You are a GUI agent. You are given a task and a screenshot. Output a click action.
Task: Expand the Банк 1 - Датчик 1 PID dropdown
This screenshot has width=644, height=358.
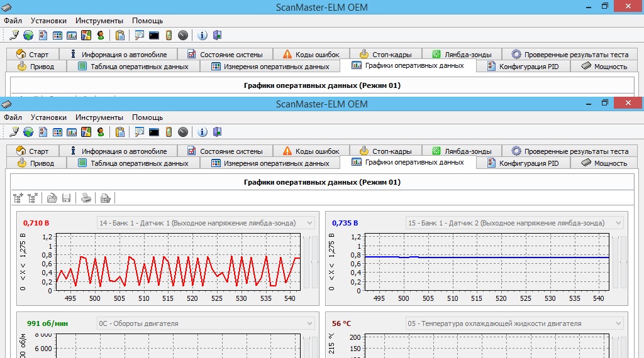[x=309, y=223]
